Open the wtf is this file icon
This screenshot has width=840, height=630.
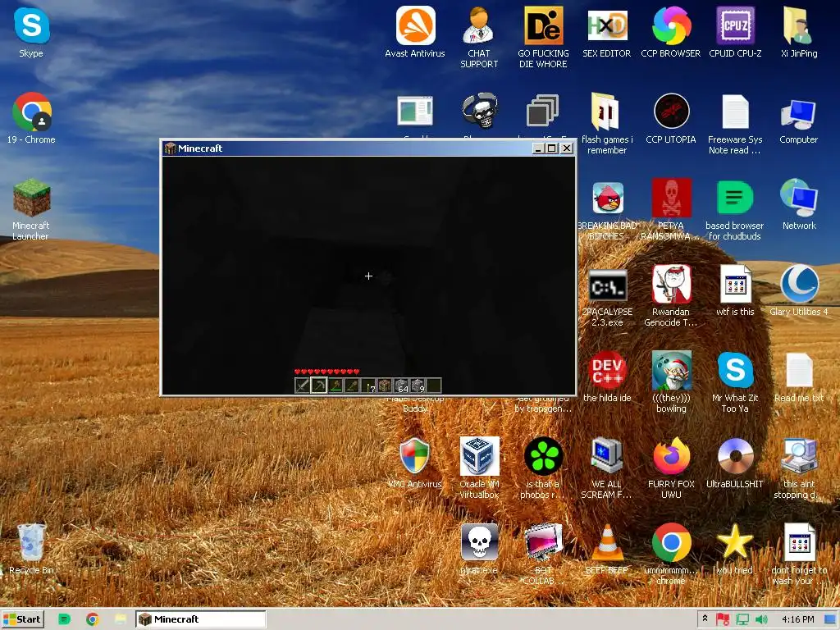click(735, 291)
